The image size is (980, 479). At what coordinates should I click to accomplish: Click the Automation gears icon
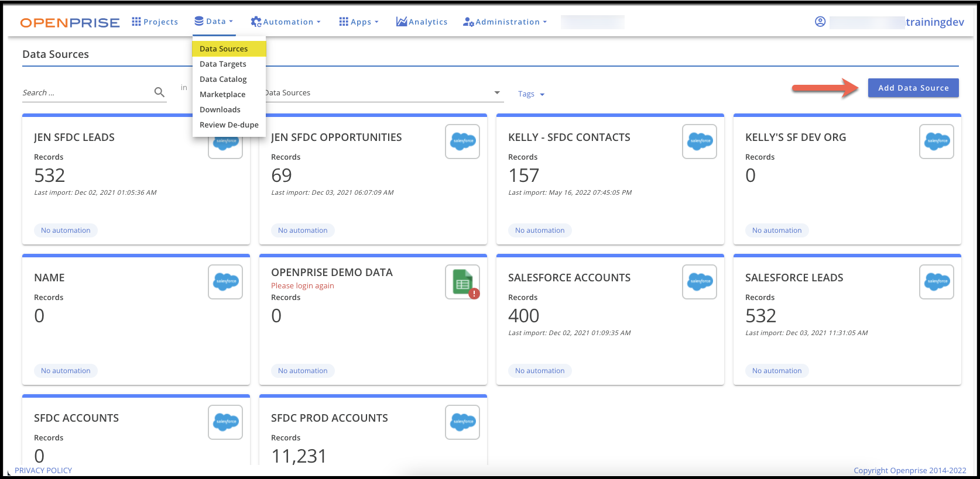(x=256, y=22)
